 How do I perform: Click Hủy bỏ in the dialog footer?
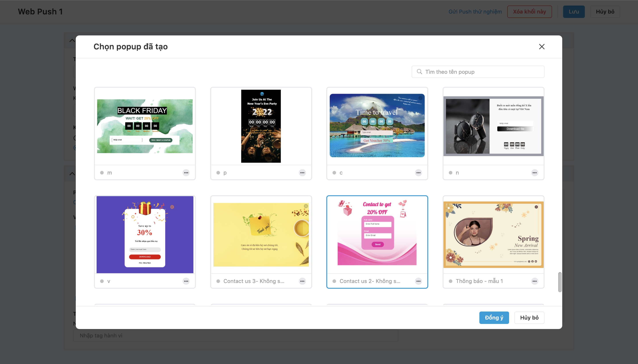point(529,318)
